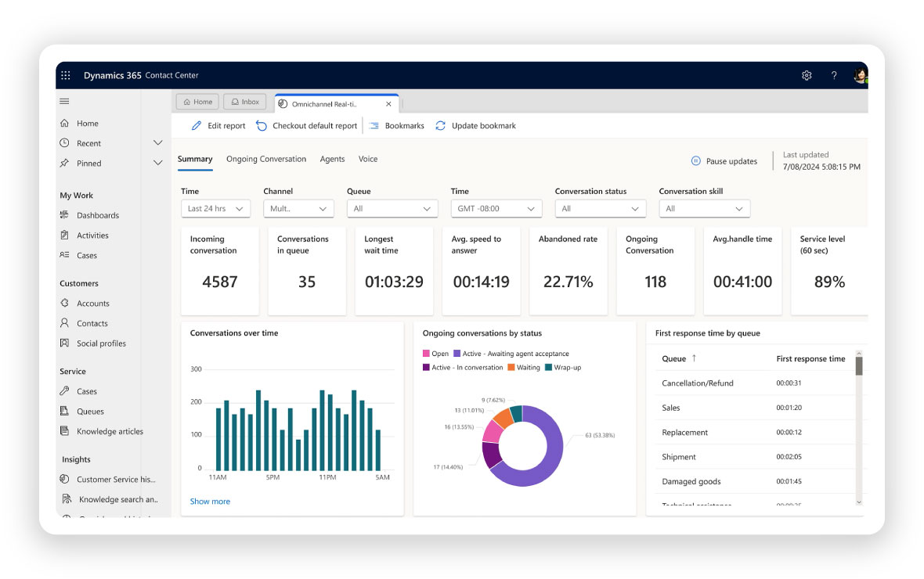Open the user profile avatar
This screenshot has height=579, width=924.
(861, 75)
